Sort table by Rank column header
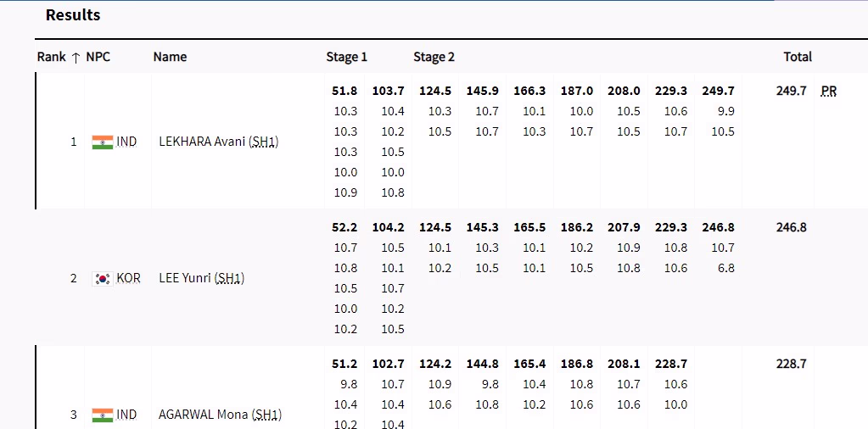 52,57
